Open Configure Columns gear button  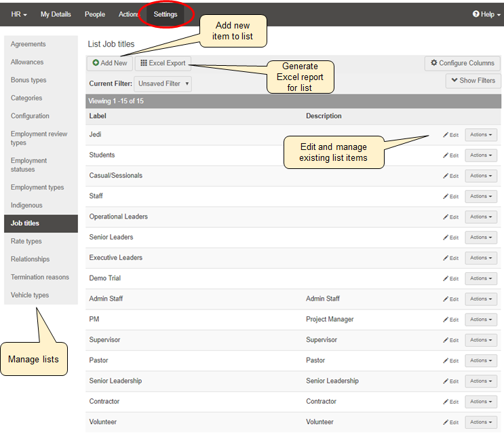pyautogui.click(x=462, y=63)
